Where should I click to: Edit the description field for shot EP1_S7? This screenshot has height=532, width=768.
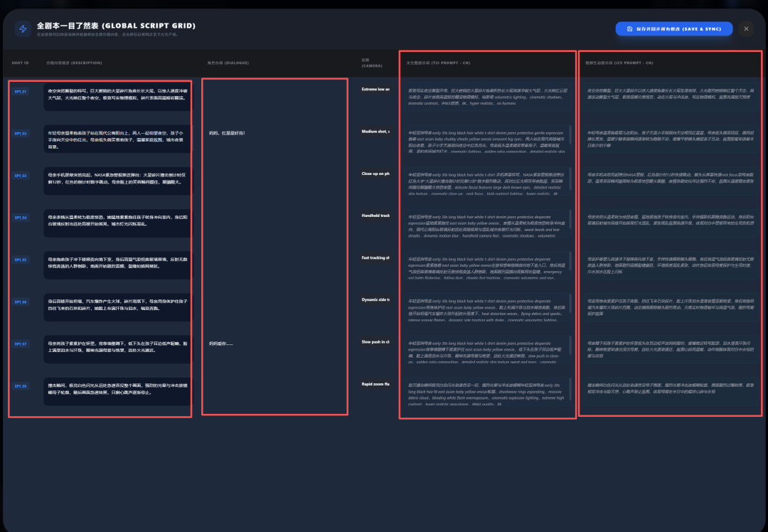point(117,350)
